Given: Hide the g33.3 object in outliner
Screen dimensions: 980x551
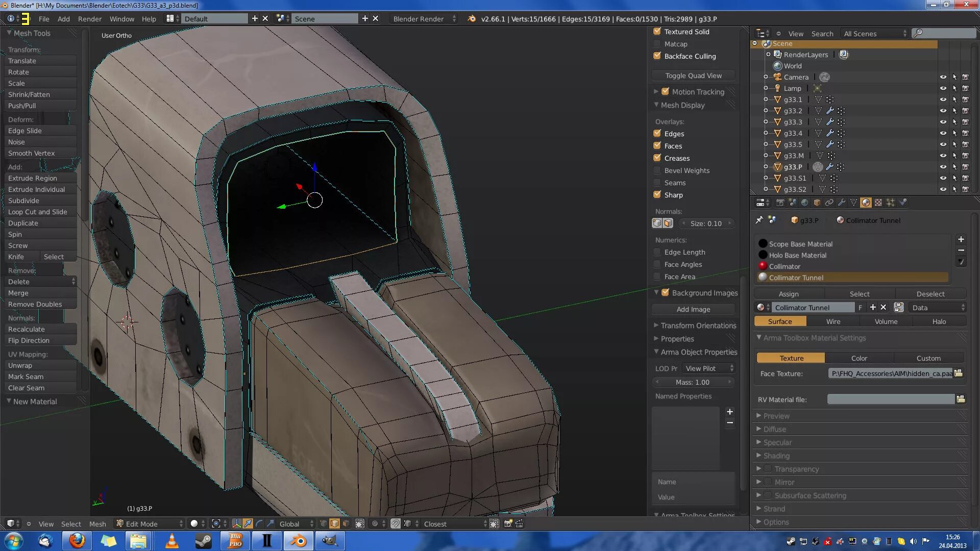Looking at the screenshot, I should tap(943, 122).
